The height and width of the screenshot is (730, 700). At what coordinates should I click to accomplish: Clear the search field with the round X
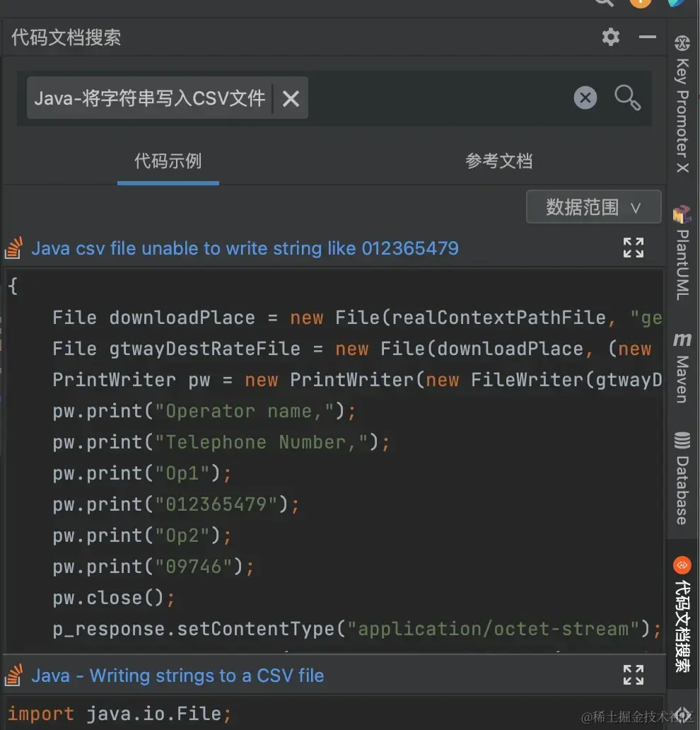[x=585, y=98]
